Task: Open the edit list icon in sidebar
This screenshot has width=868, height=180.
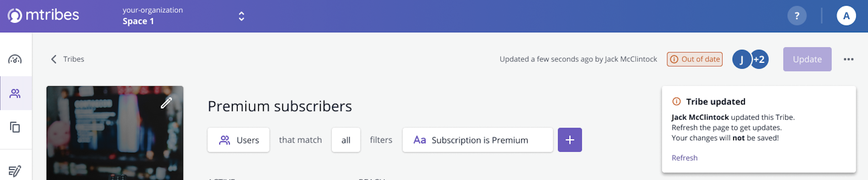Action: coord(15,171)
